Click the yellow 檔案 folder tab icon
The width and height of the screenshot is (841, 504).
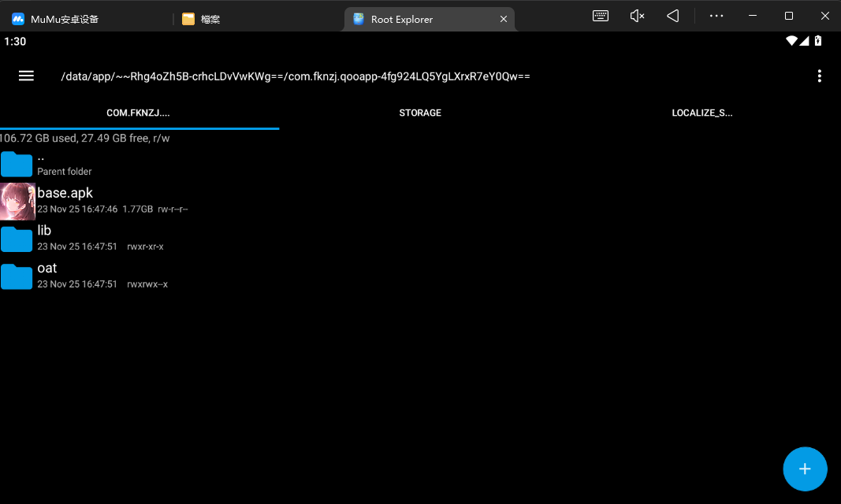click(x=188, y=19)
